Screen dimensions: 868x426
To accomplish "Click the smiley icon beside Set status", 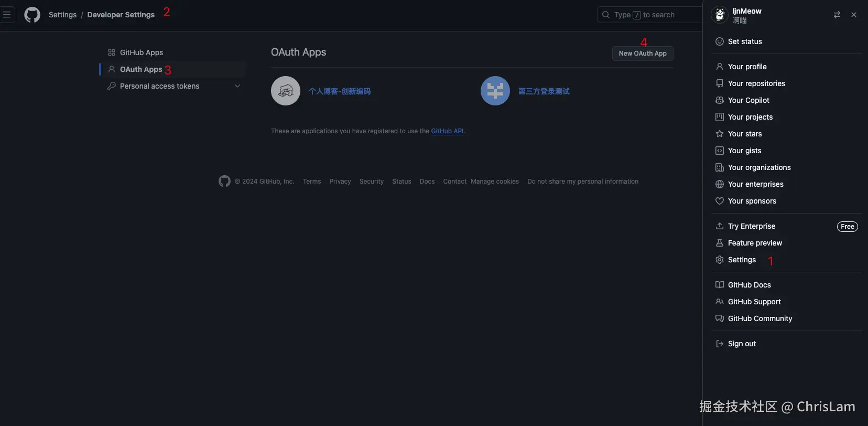I will 720,41.
